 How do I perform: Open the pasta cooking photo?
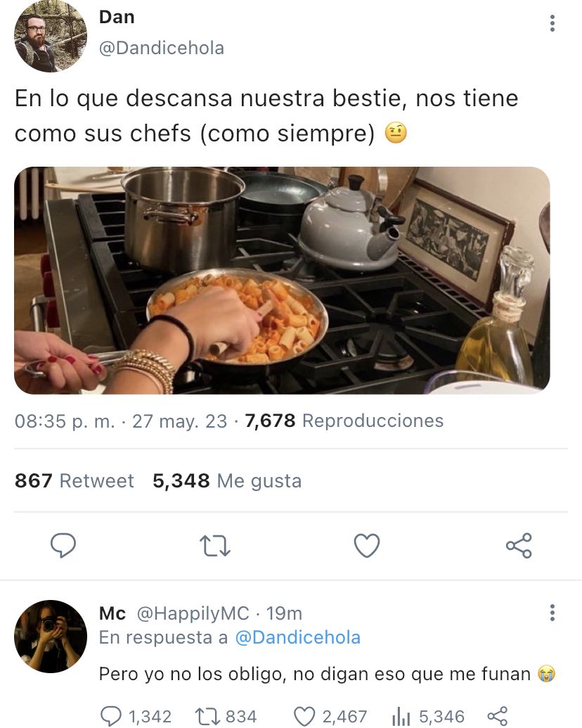(x=282, y=281)
